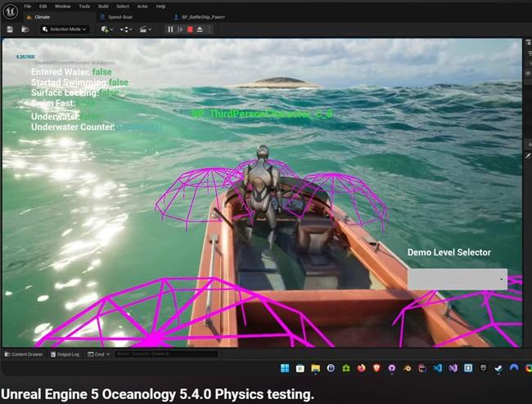532x404 pixels.
Task: Launch Firefox from the taskbar
Action: (x=361, y=368)
